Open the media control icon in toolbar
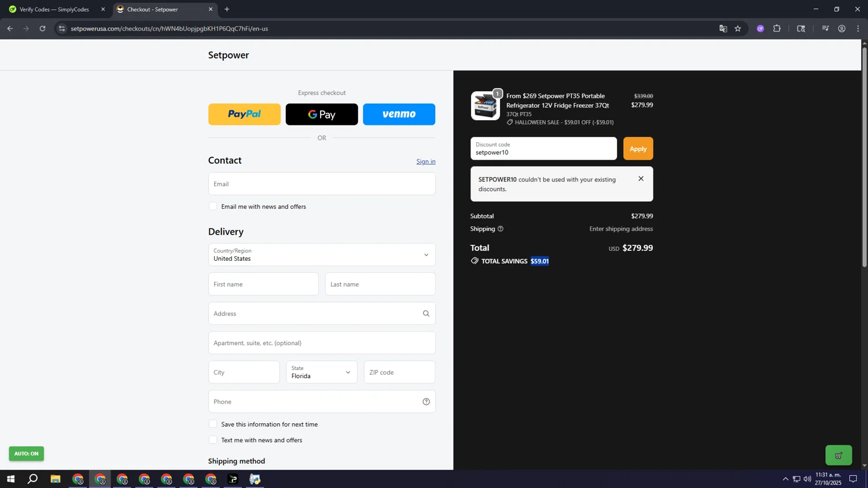Viewport: 868px width, 488px height. (826, 28)
